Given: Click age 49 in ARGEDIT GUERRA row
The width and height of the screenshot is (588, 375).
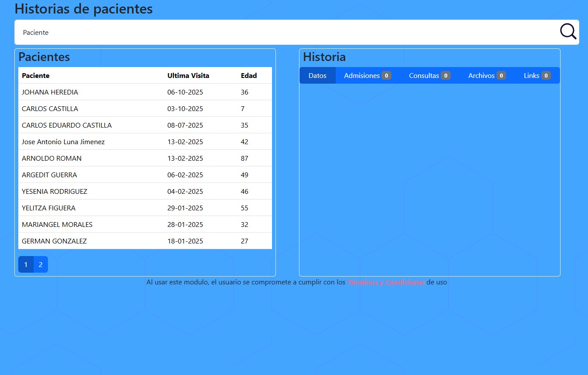Looking at the screenshot, I should click(x=245, y=175).
